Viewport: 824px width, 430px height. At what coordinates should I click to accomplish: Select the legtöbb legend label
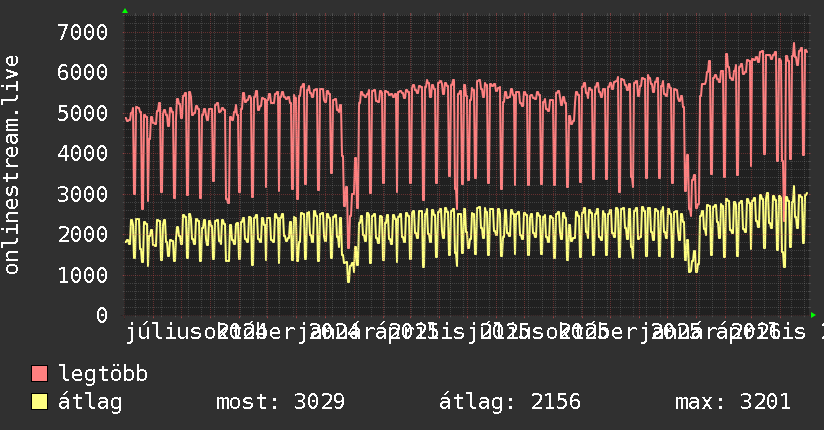coord(103,374)
